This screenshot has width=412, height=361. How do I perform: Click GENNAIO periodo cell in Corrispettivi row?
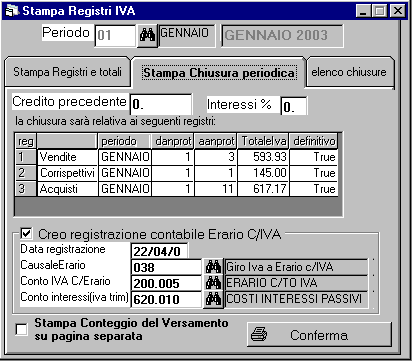(x=125, y=173)
